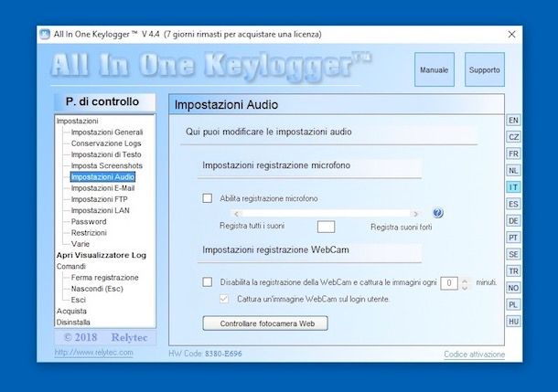Screen dimensions: 558x392
Task: Switch language to FR
Action: click(513, 154)
